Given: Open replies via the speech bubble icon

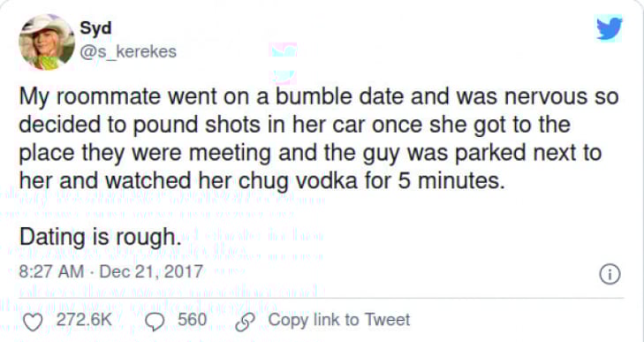Looking at the screenshot, I should pyautogui.click(x=155, y=323).
